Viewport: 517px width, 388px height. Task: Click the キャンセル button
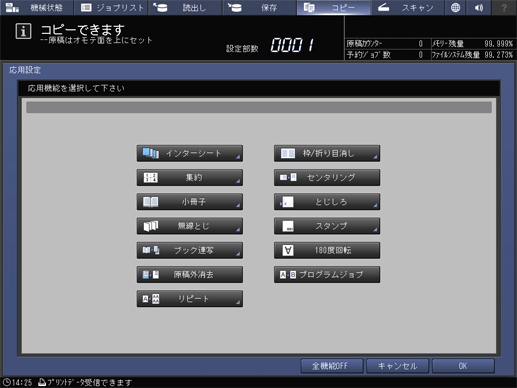coord(397,366)
